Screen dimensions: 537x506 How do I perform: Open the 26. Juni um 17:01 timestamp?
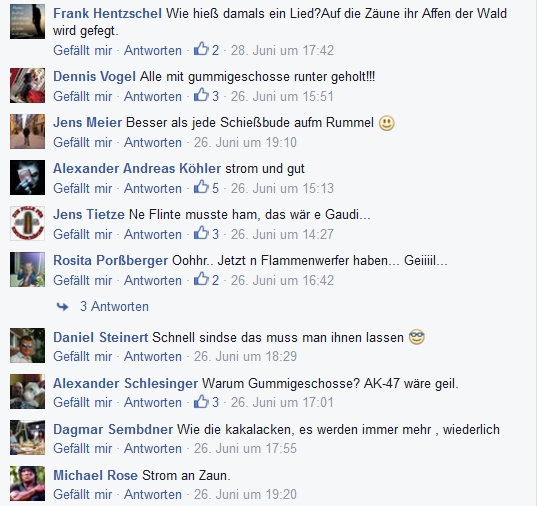[282, 402]
